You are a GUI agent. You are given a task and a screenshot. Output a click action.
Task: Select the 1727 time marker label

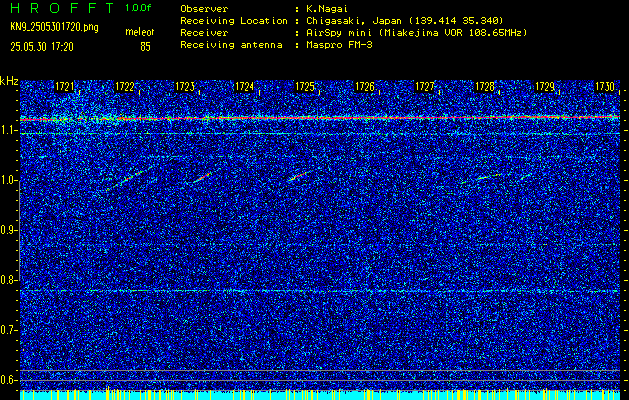pos(425,87)
